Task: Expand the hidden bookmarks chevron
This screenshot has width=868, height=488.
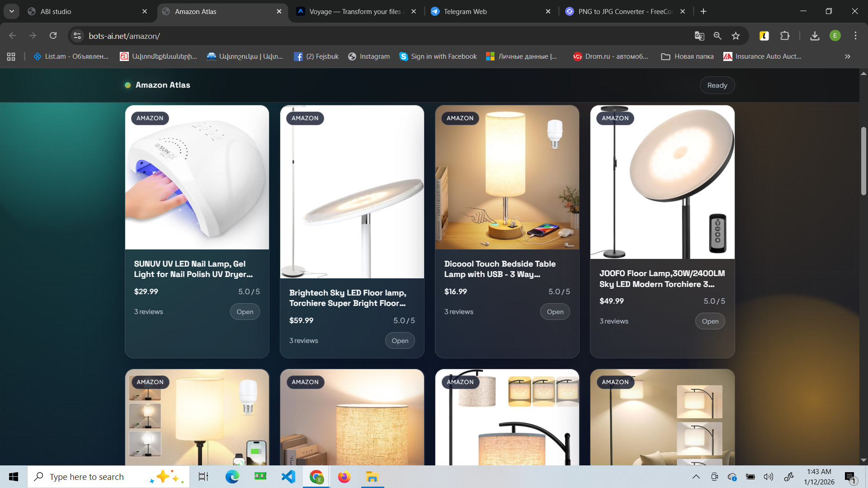Action: pos(847,56)
